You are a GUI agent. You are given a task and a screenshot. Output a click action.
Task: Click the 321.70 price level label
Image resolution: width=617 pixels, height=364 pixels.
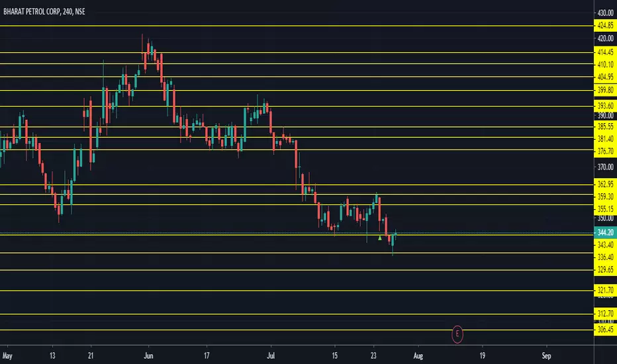tap(605, 291)
